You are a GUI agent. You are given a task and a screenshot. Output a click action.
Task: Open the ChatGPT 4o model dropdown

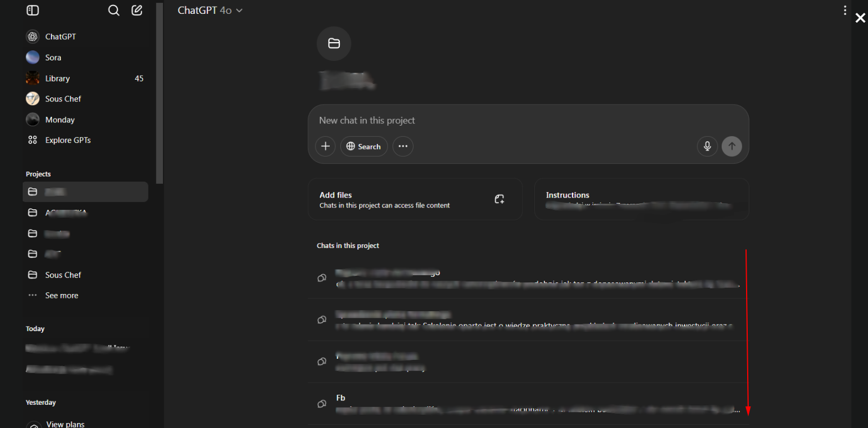[210, 11]
